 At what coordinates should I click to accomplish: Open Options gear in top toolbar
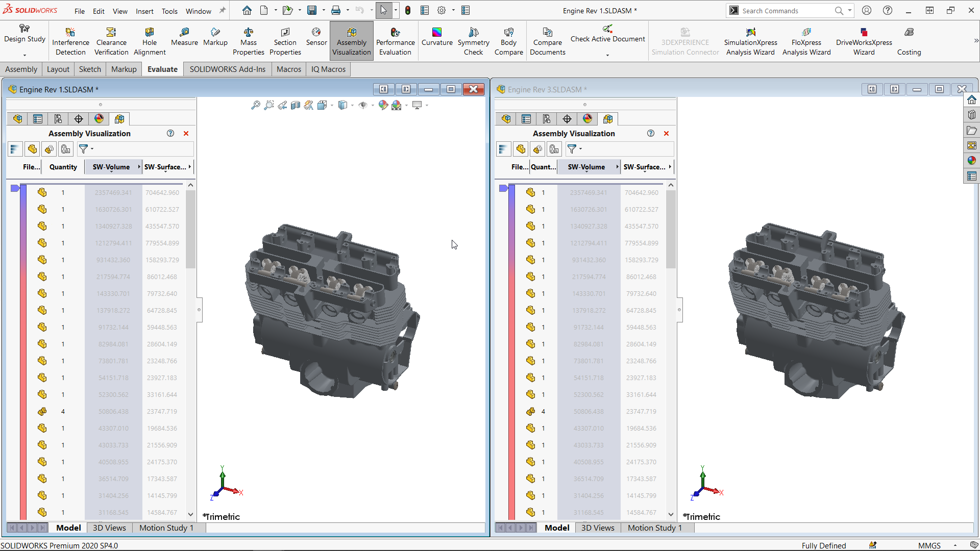point(442,10)
